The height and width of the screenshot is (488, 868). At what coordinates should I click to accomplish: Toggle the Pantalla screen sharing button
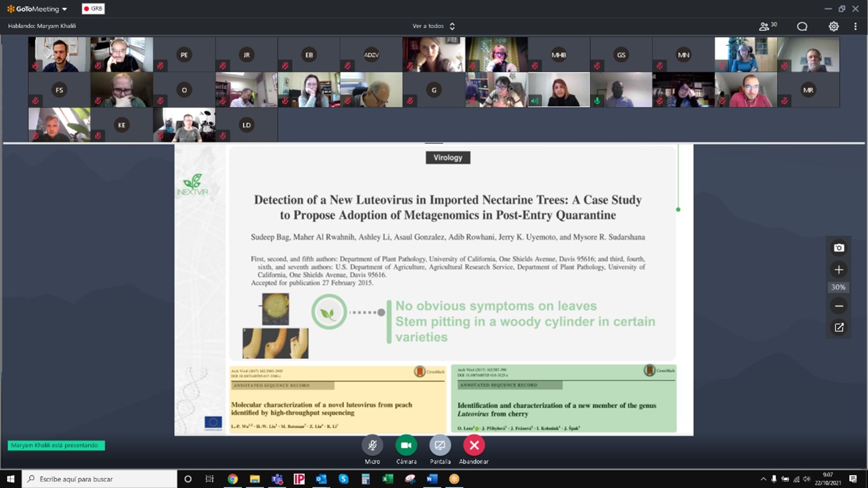tap(440, 446)
